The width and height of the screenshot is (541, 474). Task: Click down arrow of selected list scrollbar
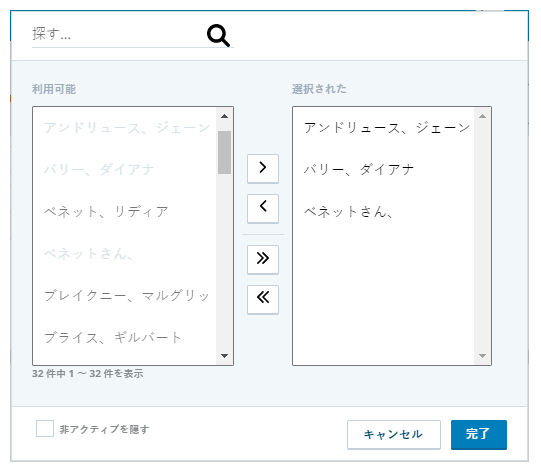tap(482, 356)
